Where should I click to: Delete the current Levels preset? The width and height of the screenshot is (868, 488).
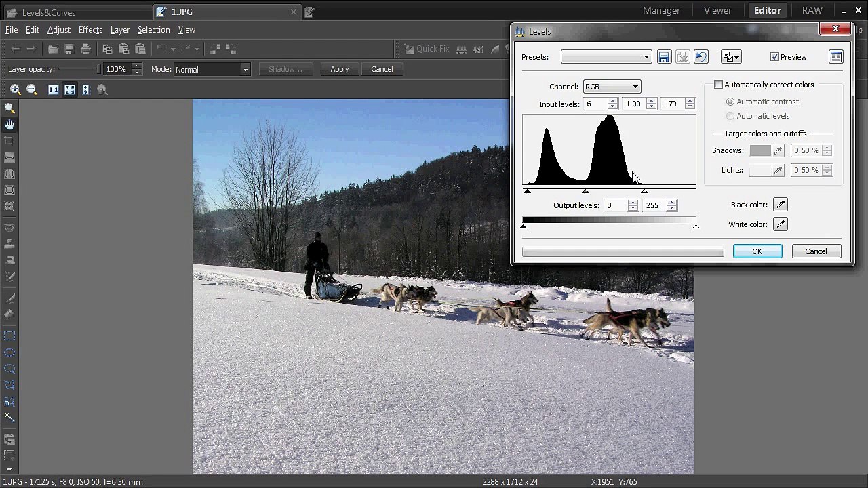(683, 57)
